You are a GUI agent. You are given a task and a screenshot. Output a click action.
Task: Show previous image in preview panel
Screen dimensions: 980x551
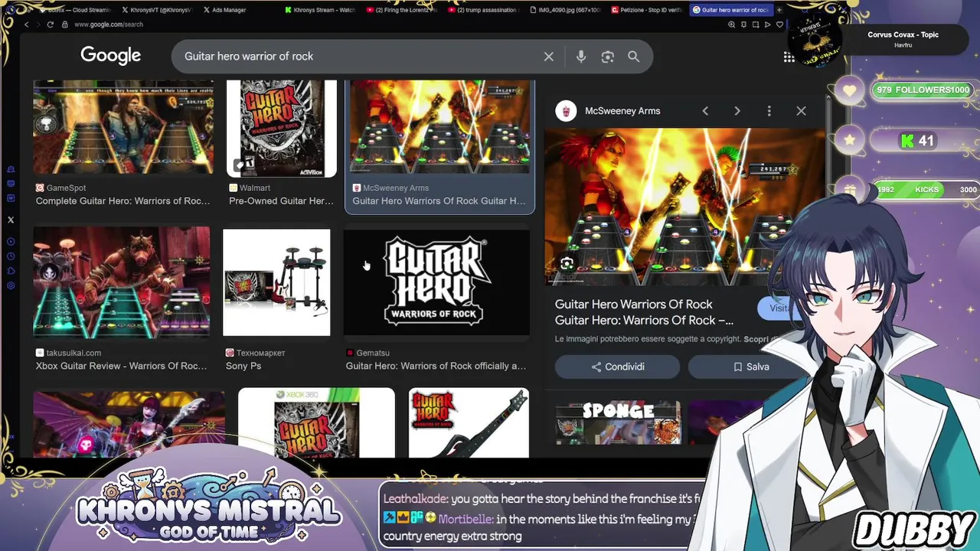pos(705,111)
